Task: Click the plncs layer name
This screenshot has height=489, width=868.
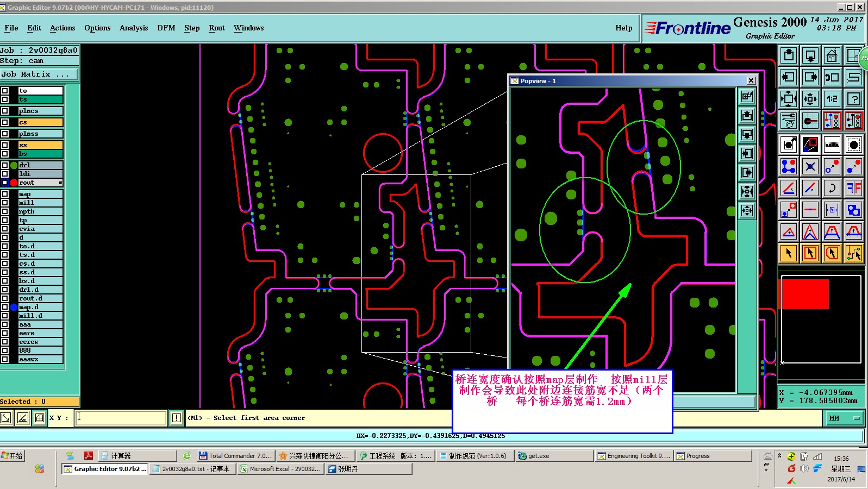Action: tap(41, 111)
